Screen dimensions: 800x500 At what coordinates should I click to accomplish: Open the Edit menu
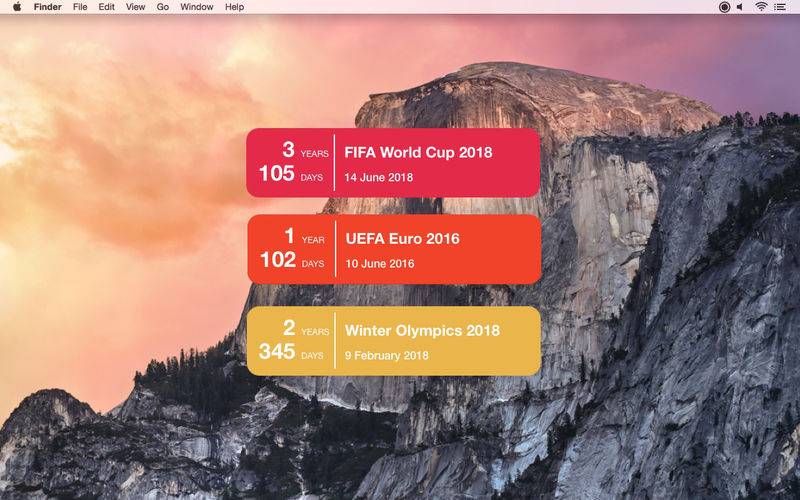pos(107,7)
